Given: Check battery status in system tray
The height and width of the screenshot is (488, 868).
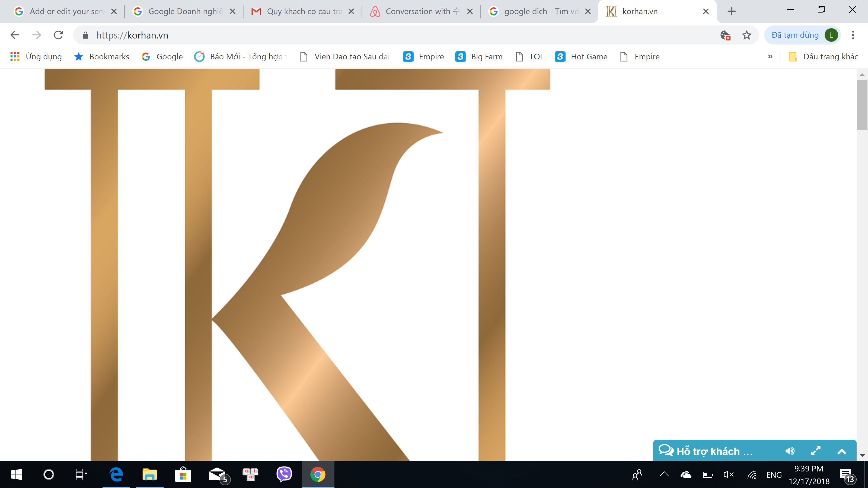Looking at the screenshot, I should click(x=708, y=474).
